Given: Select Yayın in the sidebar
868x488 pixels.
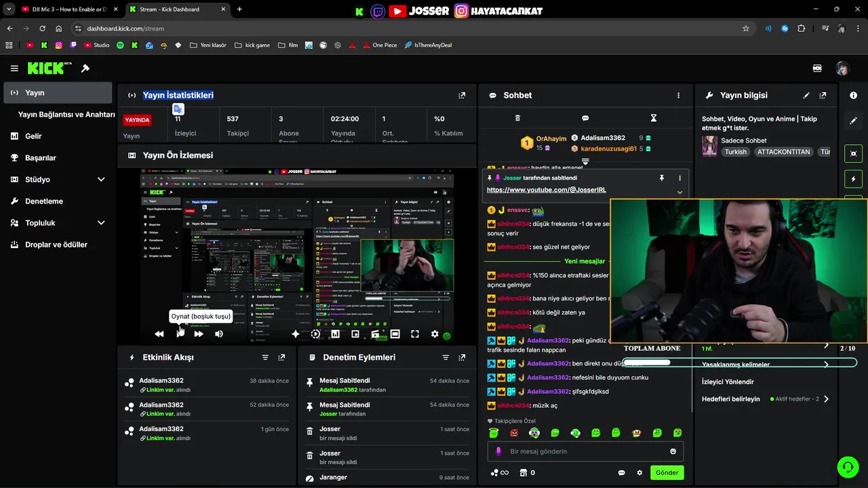Looking at the screenshot, I should pyautogui.click(x=58, y=93).
